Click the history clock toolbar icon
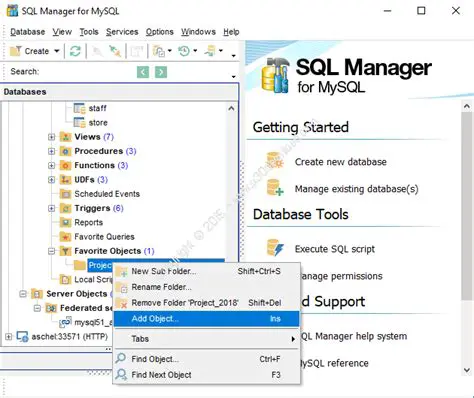 click(184, 51)
